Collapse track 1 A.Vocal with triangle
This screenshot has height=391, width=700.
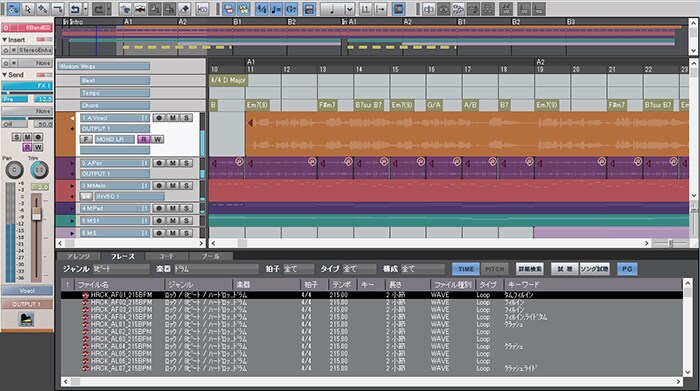(x=72, y=118)
